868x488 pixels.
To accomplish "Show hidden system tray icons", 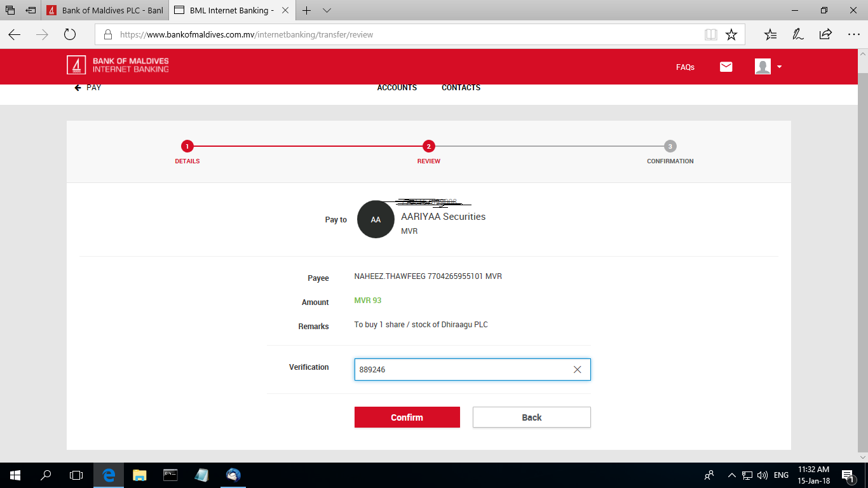I will pos(731,475).
